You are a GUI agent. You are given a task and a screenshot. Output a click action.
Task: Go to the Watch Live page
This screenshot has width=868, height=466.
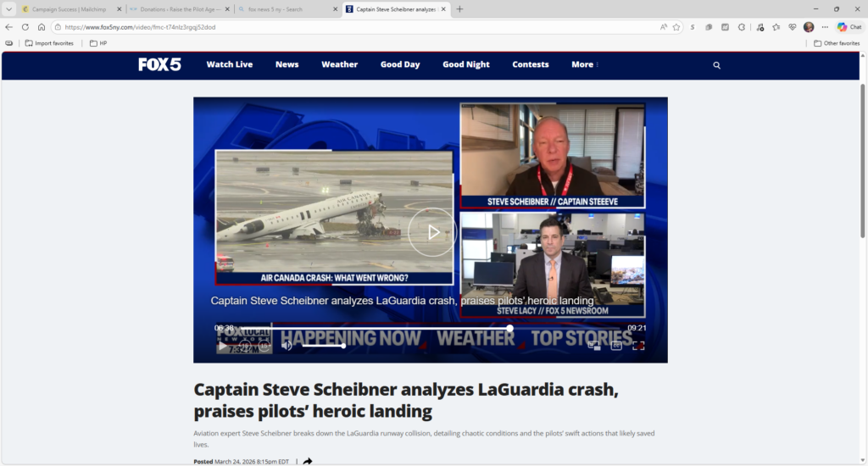[x=229, y=64]
